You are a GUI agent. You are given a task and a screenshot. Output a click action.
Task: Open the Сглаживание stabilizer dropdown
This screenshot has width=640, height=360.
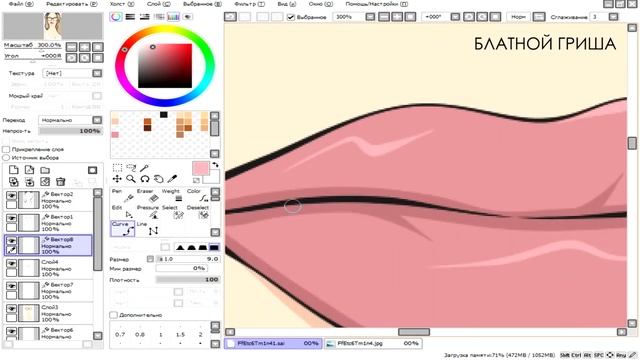(613, 17)
